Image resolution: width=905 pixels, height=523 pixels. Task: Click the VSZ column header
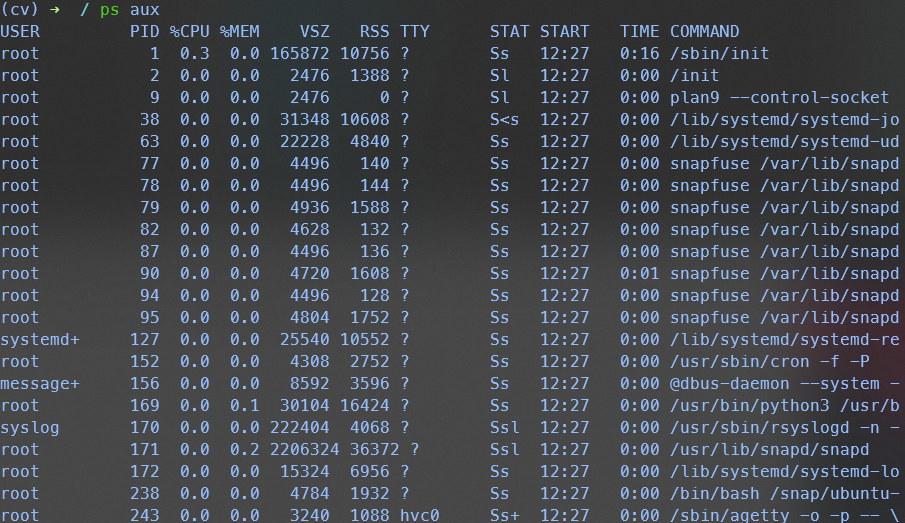tap(315, 31)
